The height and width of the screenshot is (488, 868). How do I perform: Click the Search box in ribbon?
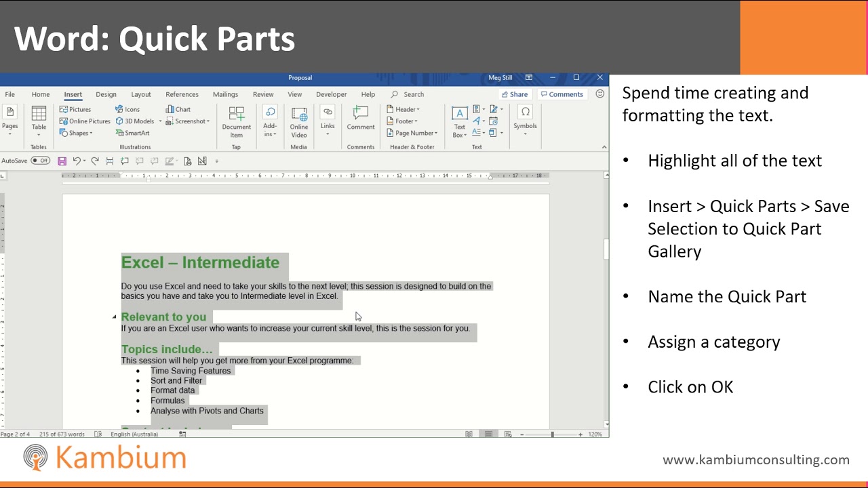pyautogui.click(x=408, y=94)
